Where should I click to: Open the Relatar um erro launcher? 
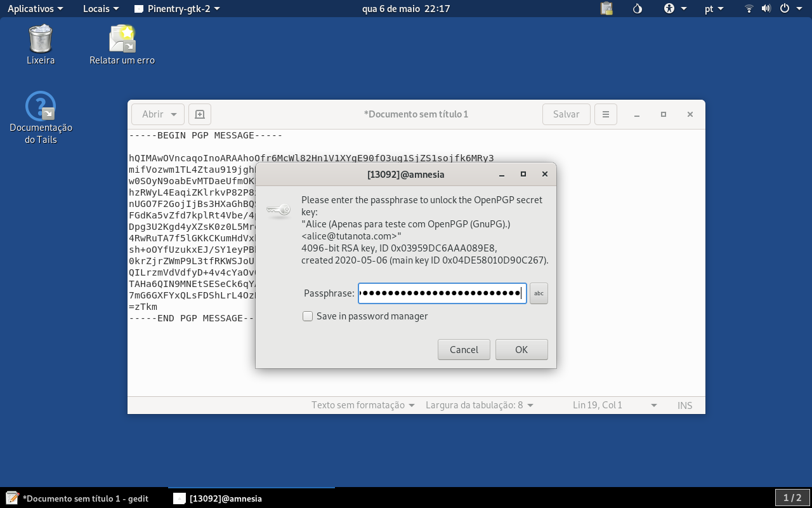[122, 44]
